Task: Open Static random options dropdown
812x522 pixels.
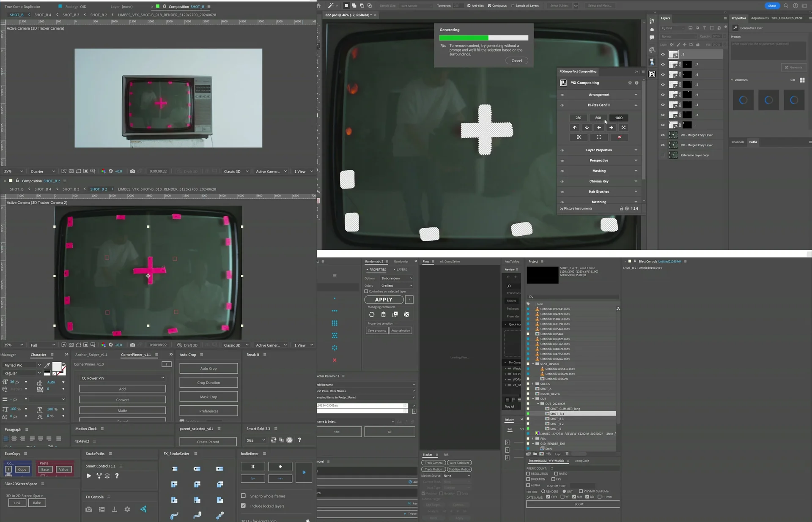Action: (396, 278)
